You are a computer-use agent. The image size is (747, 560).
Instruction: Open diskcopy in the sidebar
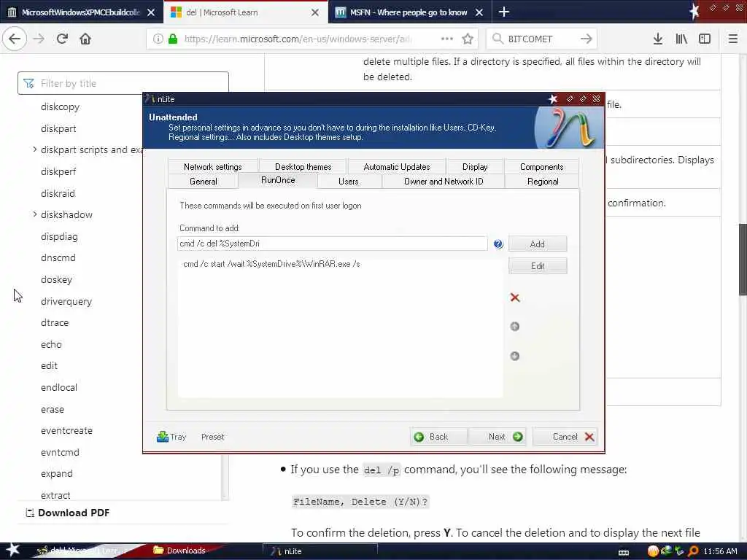60,106
